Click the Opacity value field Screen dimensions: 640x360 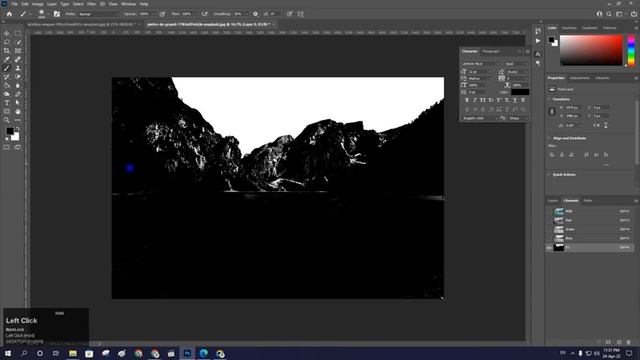(144, 14)
